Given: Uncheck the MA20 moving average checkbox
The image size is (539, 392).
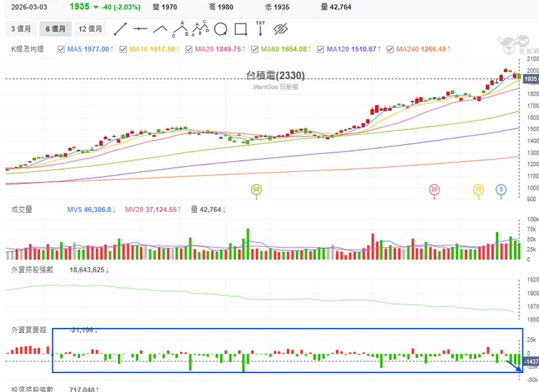Looking at the screenshot, I should (x=189, y=49).
